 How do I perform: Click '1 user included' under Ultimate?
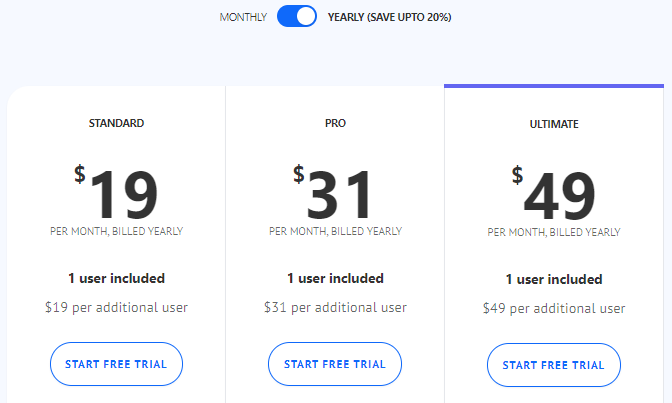[x=554, y=279]
